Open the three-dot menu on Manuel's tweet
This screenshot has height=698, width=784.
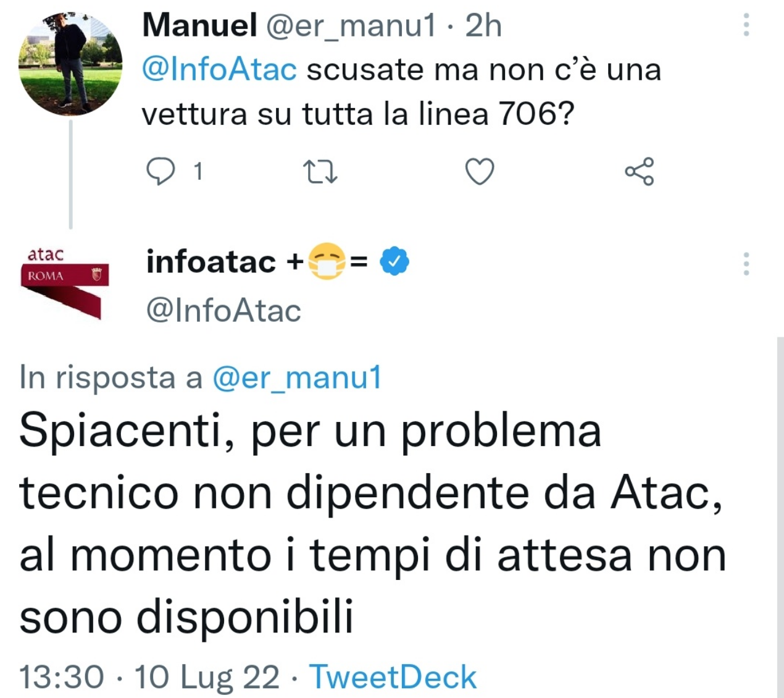[746, 25]
